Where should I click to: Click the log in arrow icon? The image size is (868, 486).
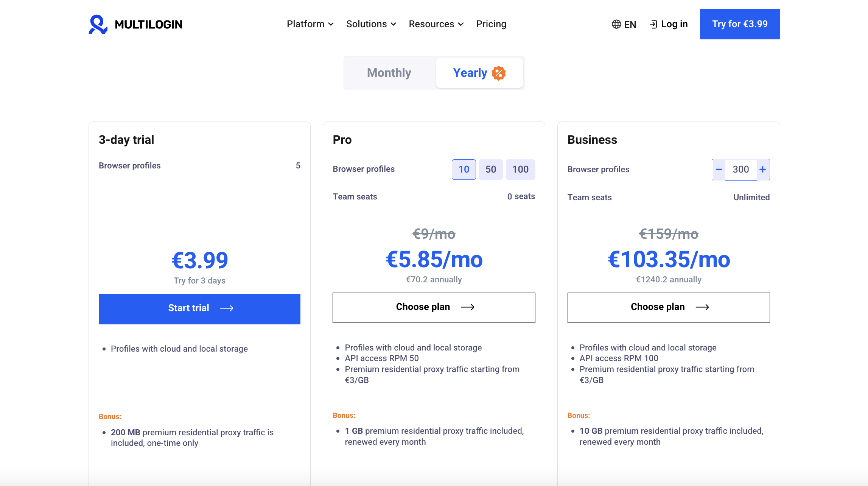(653, 24)
